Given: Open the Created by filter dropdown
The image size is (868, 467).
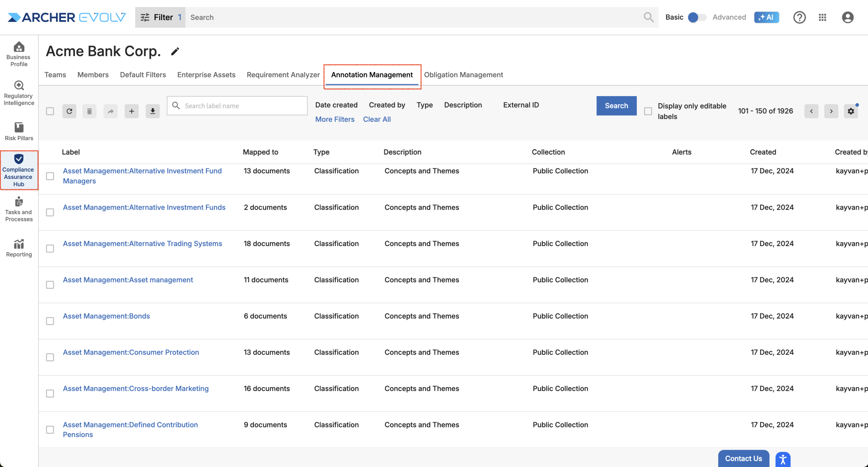Looking at the screenshot, I should (x=387, y=105).
